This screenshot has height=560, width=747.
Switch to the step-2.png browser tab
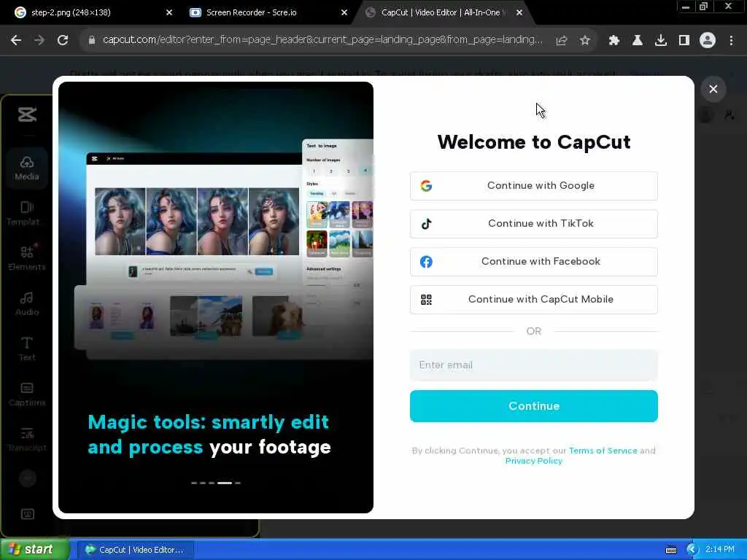tap(90, 12)
